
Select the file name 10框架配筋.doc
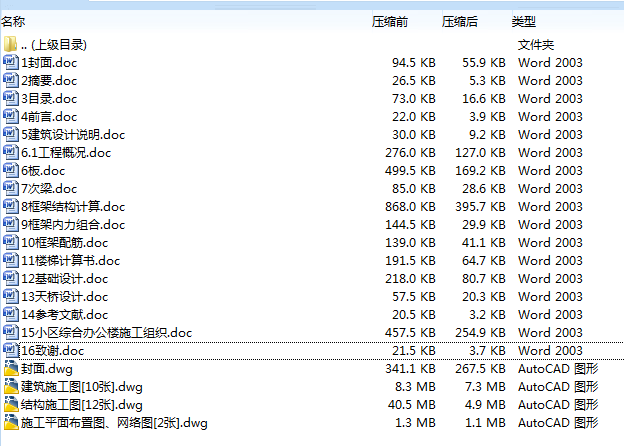[64, 243]
